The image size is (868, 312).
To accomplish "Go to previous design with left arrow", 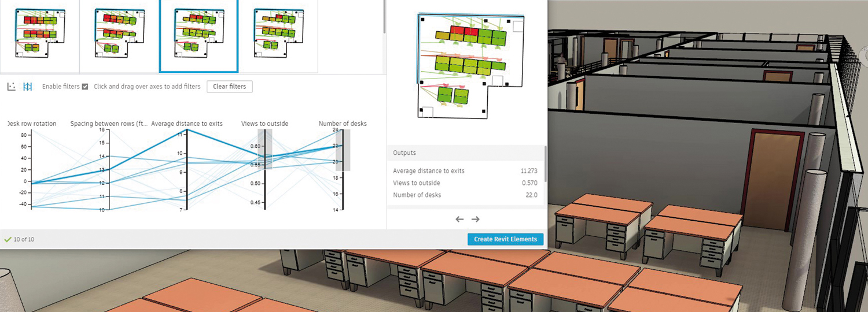I will [x=459, y=220].
